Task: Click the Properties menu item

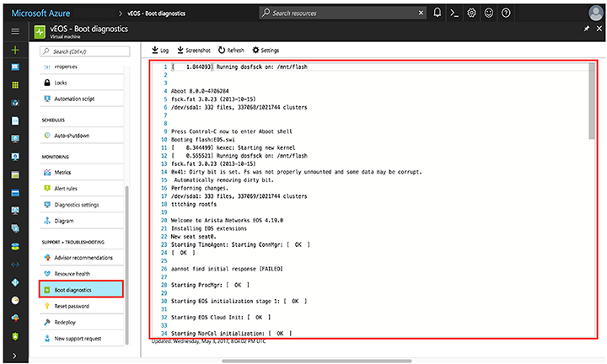Action: [x=82, y=67]
